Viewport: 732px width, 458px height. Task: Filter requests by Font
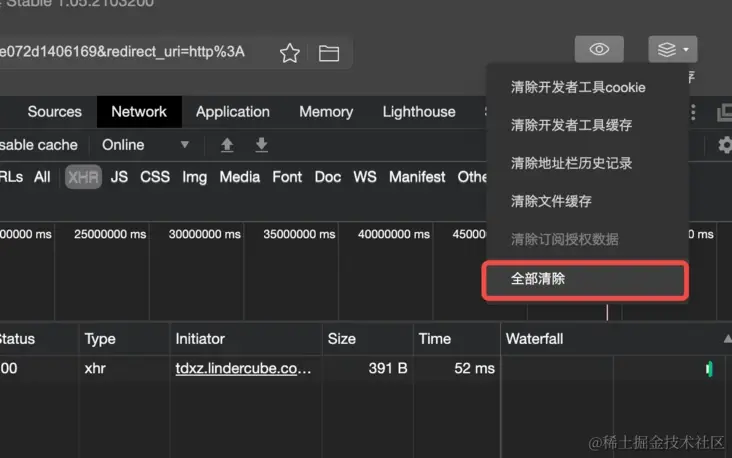point(287,177)
